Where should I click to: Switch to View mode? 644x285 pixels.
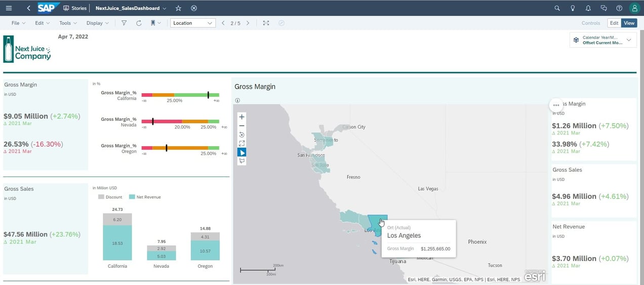pyautogui.click(x=629, y=23)
